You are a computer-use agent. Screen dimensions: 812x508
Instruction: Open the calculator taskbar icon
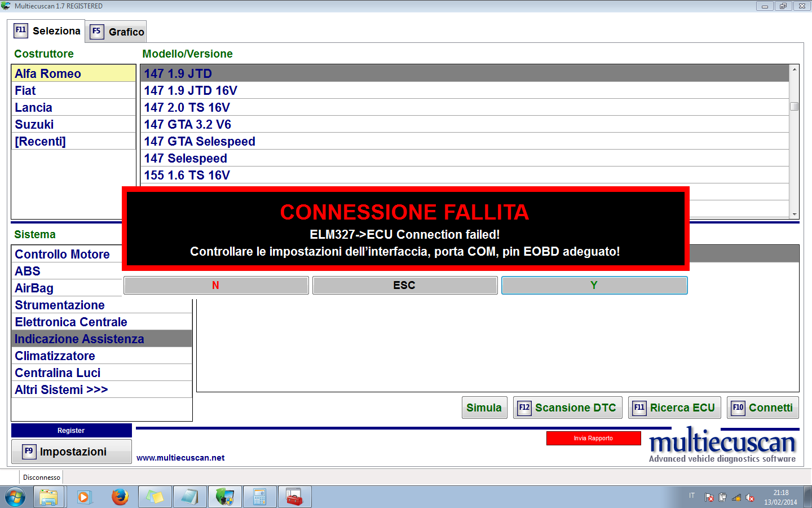click(x=259, y=497)
